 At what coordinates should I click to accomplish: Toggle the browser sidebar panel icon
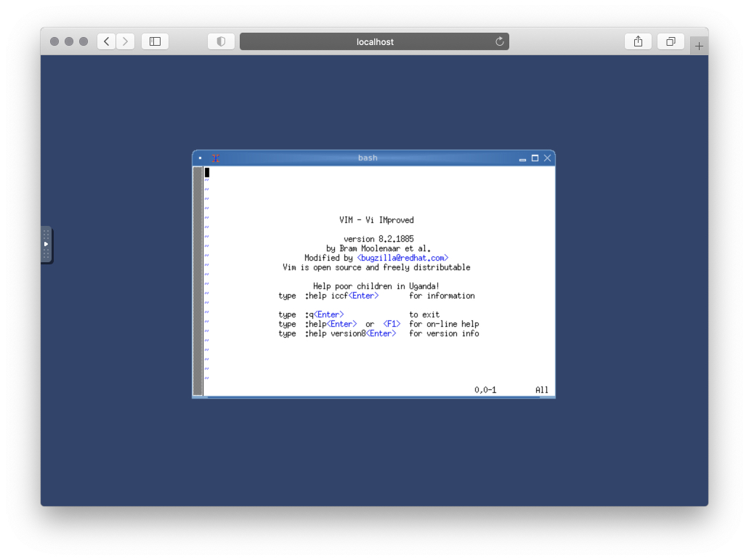pos(154,41)
